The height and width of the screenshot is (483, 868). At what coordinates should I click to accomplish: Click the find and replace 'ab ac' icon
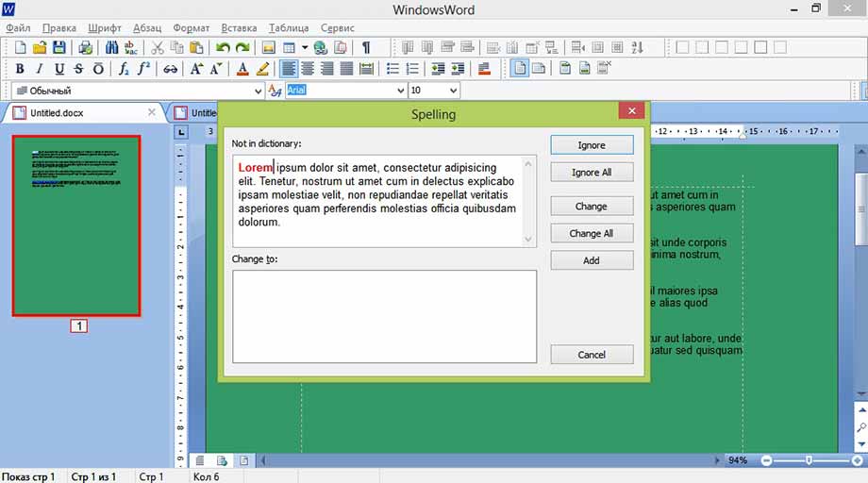[x=130, y=47]
